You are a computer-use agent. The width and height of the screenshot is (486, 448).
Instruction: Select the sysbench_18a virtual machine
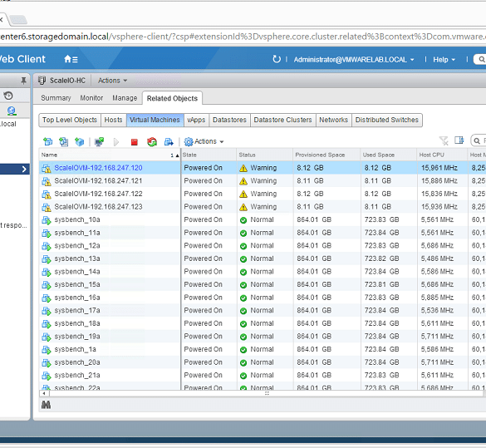77,323
